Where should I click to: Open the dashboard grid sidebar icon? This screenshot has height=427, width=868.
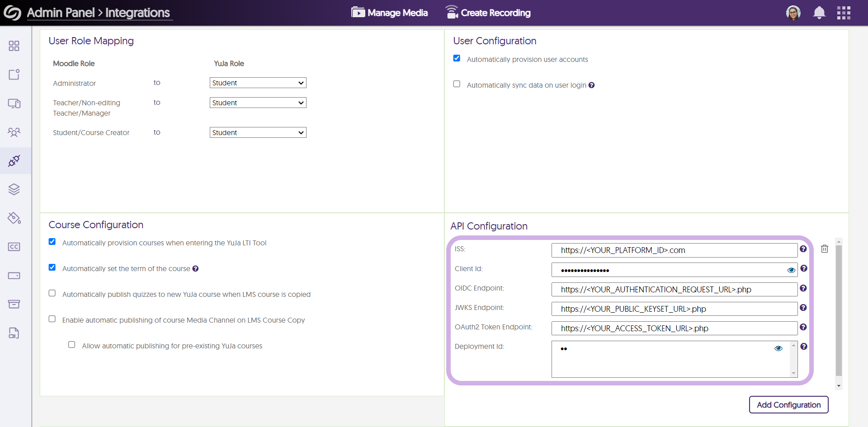point(14,46)
